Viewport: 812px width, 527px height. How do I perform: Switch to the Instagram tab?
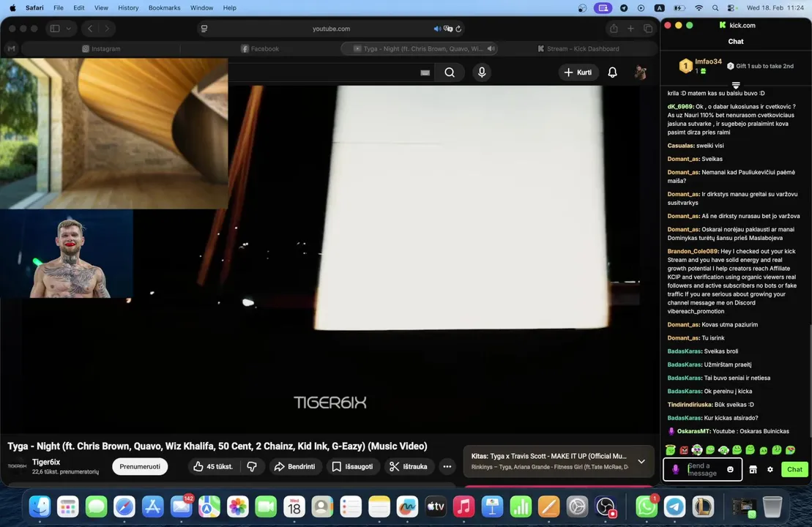click(x=101, y=48)
